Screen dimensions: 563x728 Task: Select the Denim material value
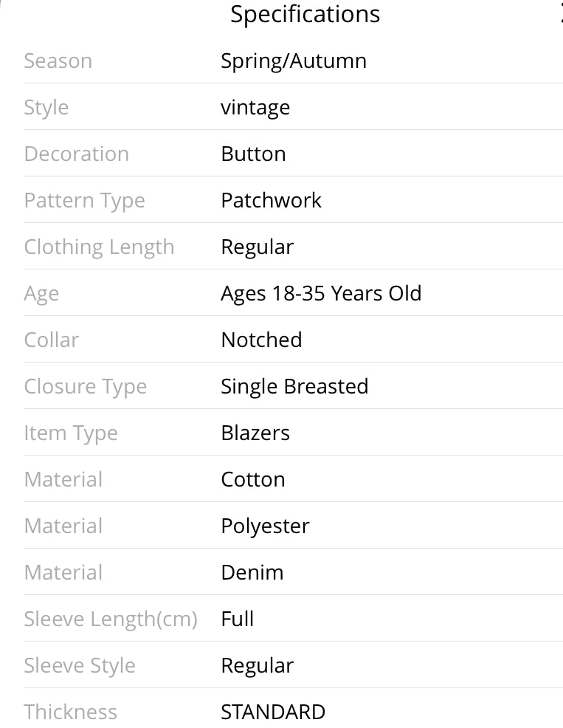[x=252, y=572]
